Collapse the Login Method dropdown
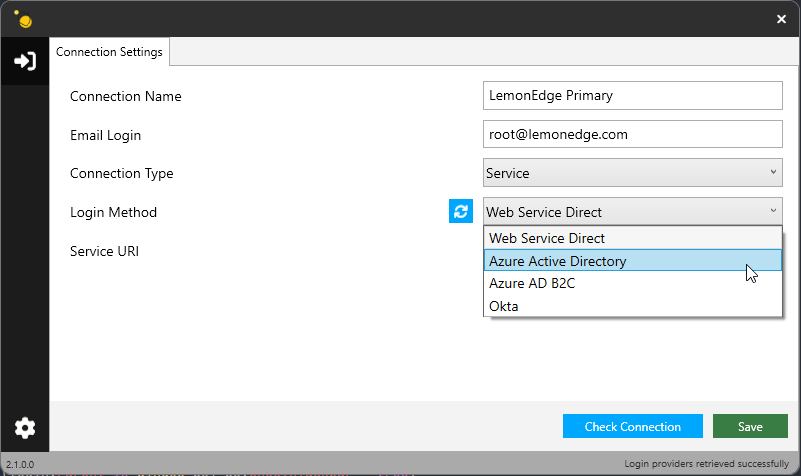This screenshot has width=801, height=476. tap(632, 211)
